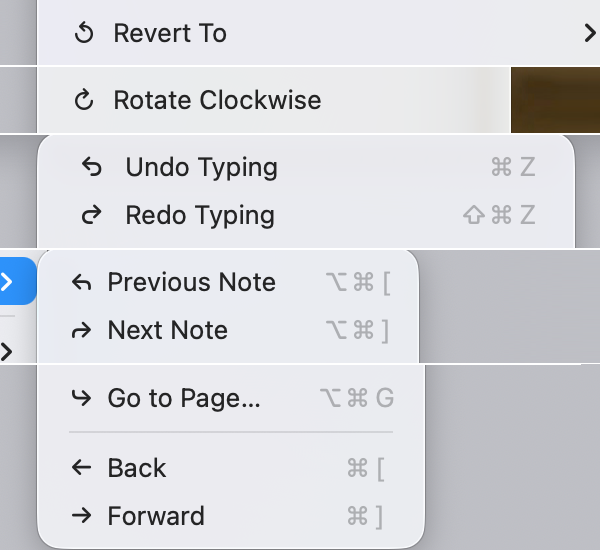Click the highlighted blue submenu chevron

pos(9,281)
